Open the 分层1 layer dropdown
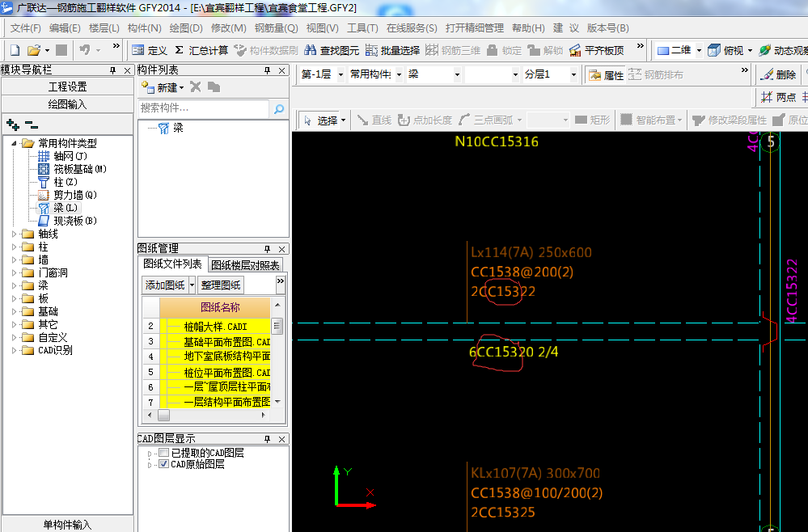 click(x=573, y=74)
